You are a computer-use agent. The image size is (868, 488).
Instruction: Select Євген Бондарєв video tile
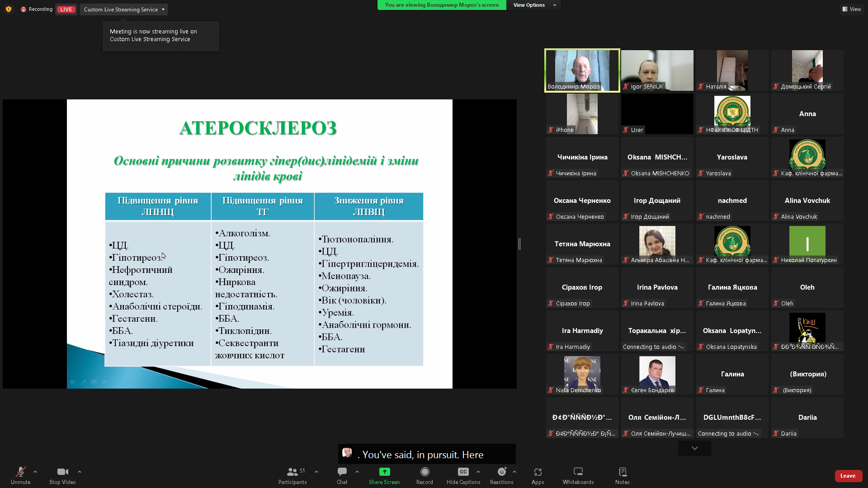[657, 374]
